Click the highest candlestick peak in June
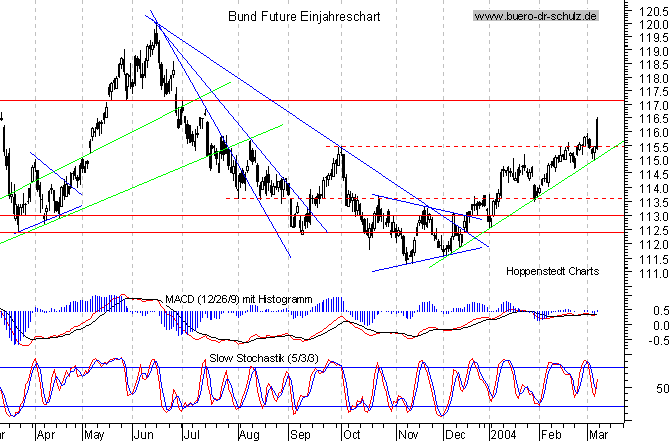The image size is (672, 441). tap(155, 32)
